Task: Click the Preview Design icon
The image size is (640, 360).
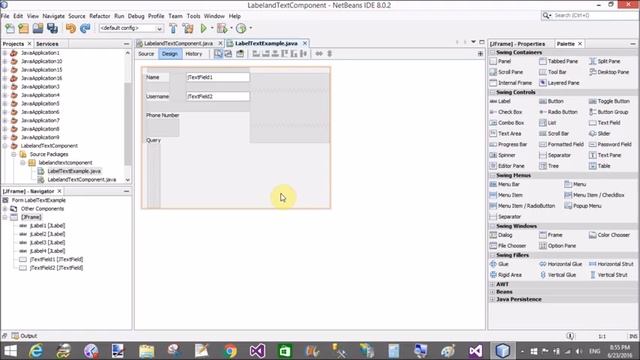Action: pos(240,53)
